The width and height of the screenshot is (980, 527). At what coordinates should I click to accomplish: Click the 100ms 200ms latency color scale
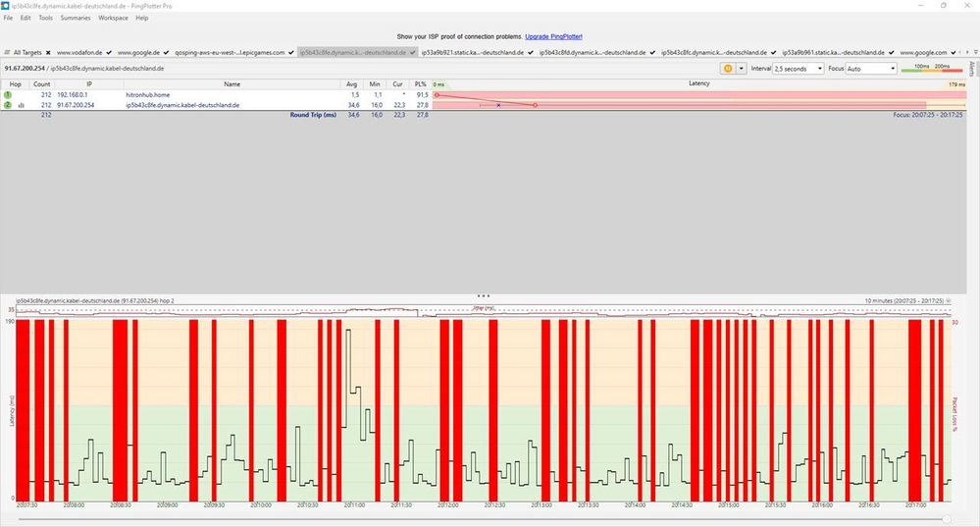click(x=932, y=68)
